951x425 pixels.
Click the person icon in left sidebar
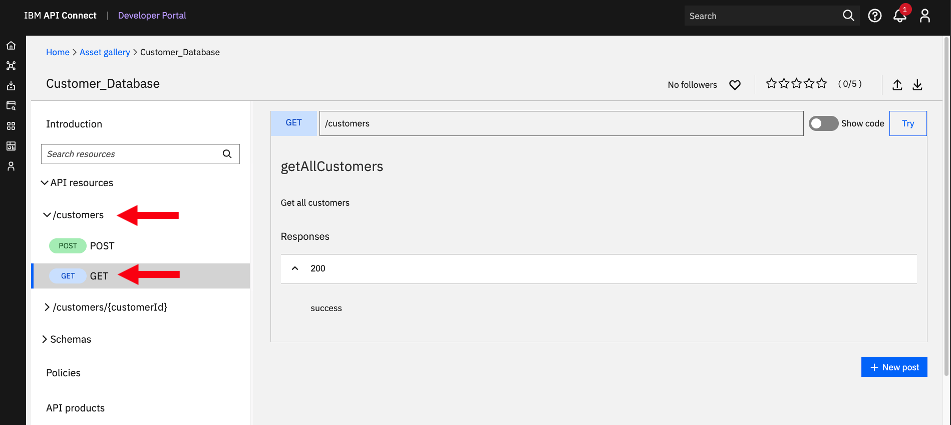pyautogui.click(x=11, y=166)
